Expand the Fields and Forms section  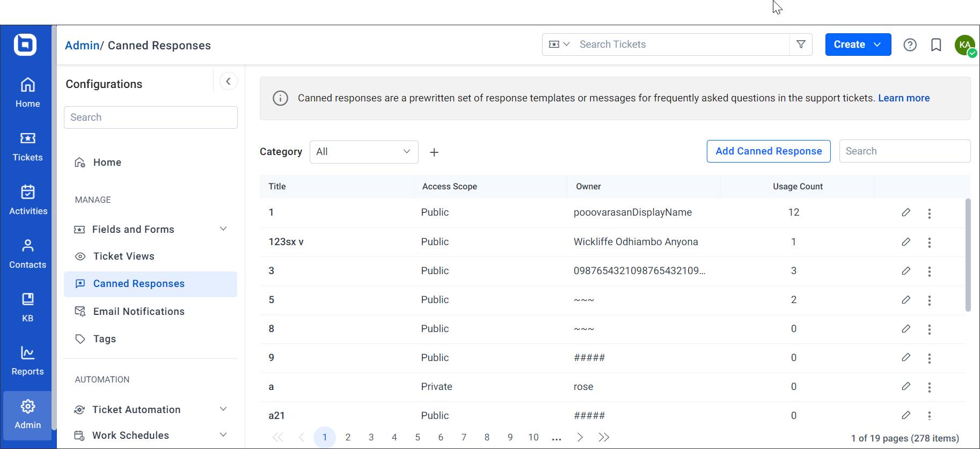click(151, 229)
